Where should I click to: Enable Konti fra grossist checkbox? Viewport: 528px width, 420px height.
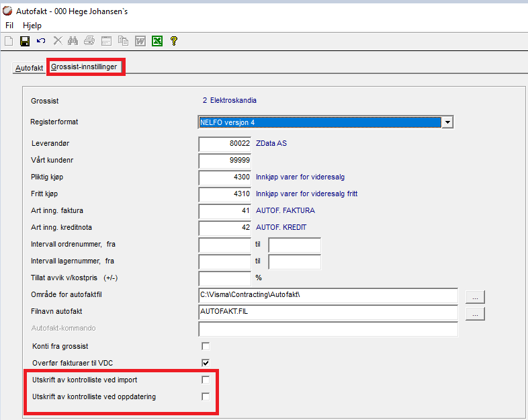[x=206, y=346]
